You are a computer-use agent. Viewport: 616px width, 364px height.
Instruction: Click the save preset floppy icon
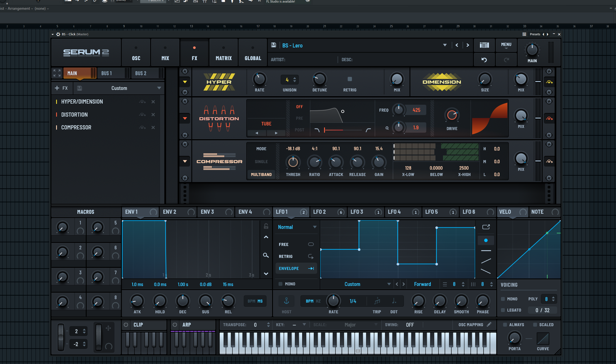tap(273, 45)
